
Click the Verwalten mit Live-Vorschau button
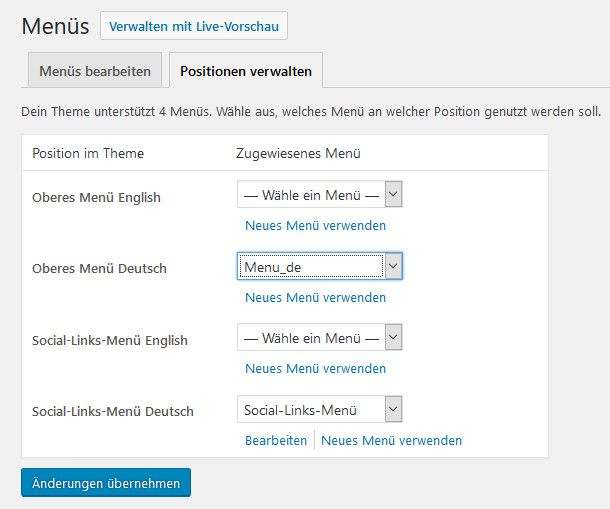tap(194, 26)
